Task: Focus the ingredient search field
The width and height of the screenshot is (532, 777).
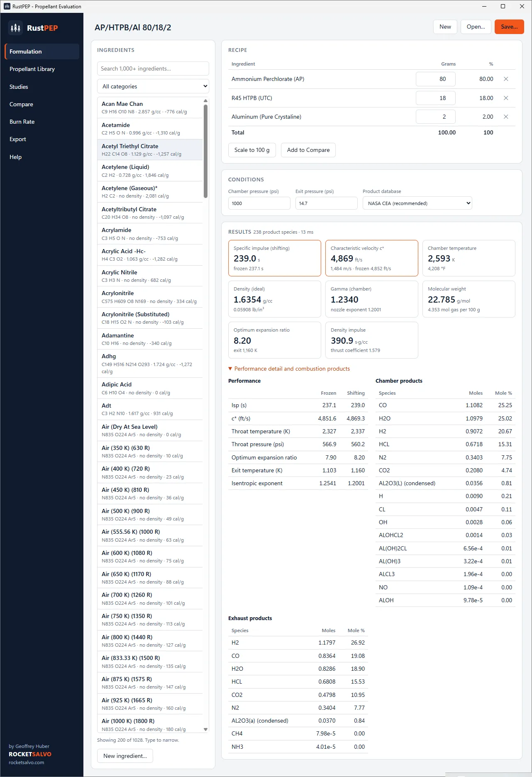Action: 153,68
